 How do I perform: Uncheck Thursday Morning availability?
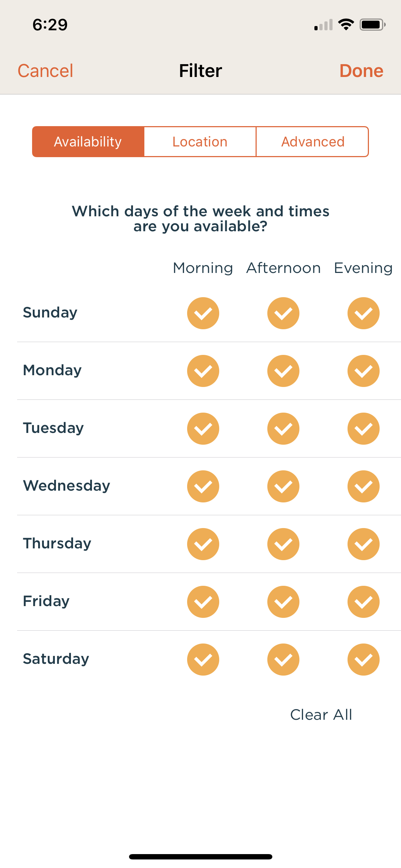(x=203, y=544)
